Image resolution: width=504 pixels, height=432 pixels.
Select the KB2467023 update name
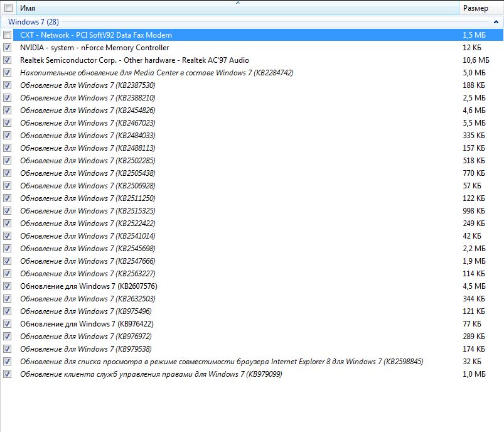click(87, 123)
